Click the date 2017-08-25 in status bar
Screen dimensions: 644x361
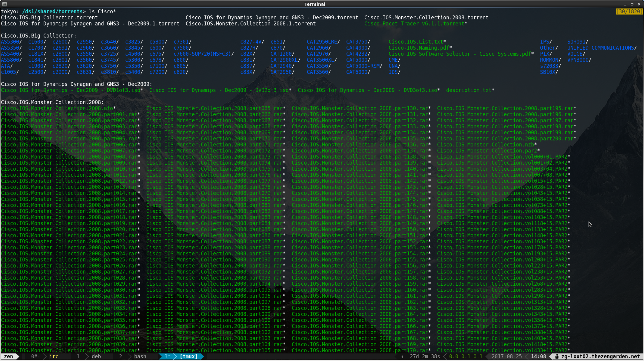pos(506,356)
